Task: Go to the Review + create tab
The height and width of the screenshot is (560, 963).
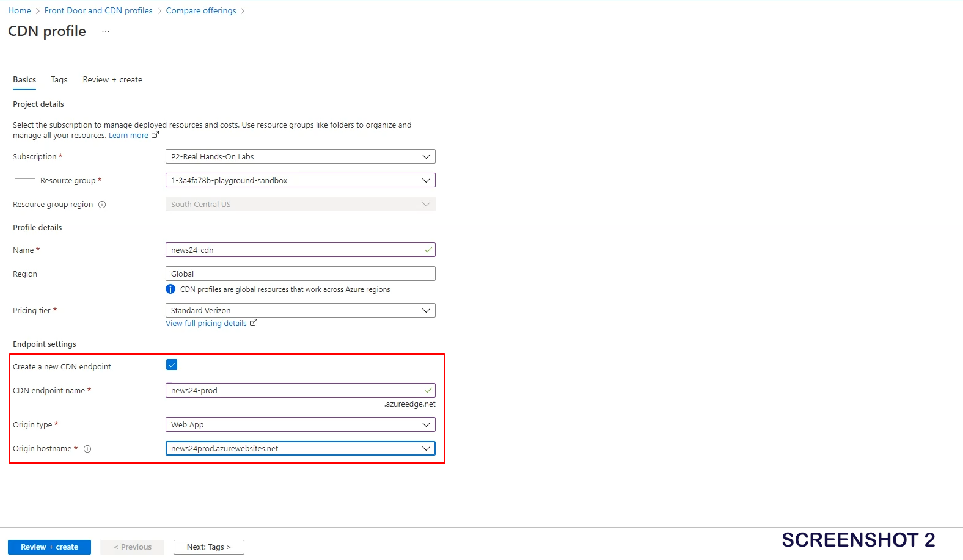Action: point(112,80)
